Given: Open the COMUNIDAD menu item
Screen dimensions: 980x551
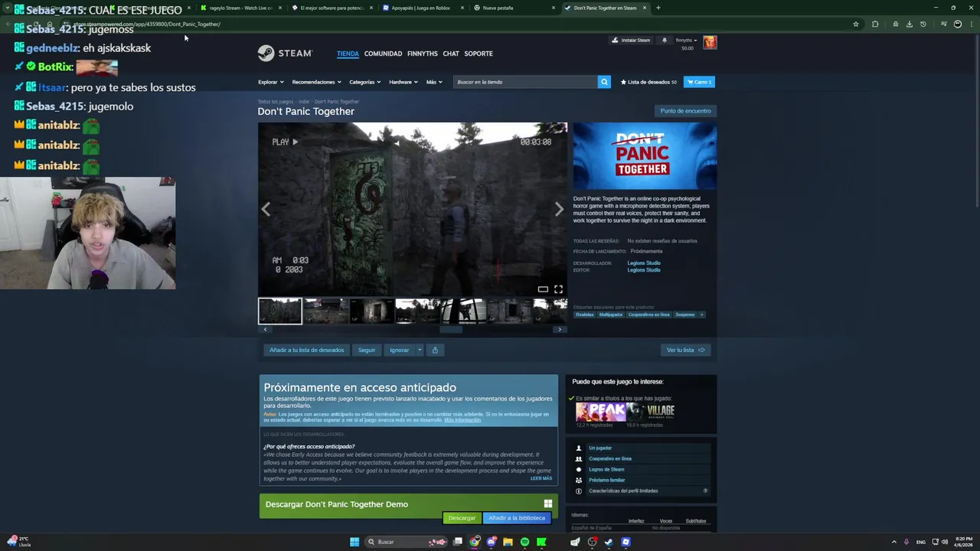Looking at the screenshot, I should (383, 54).
